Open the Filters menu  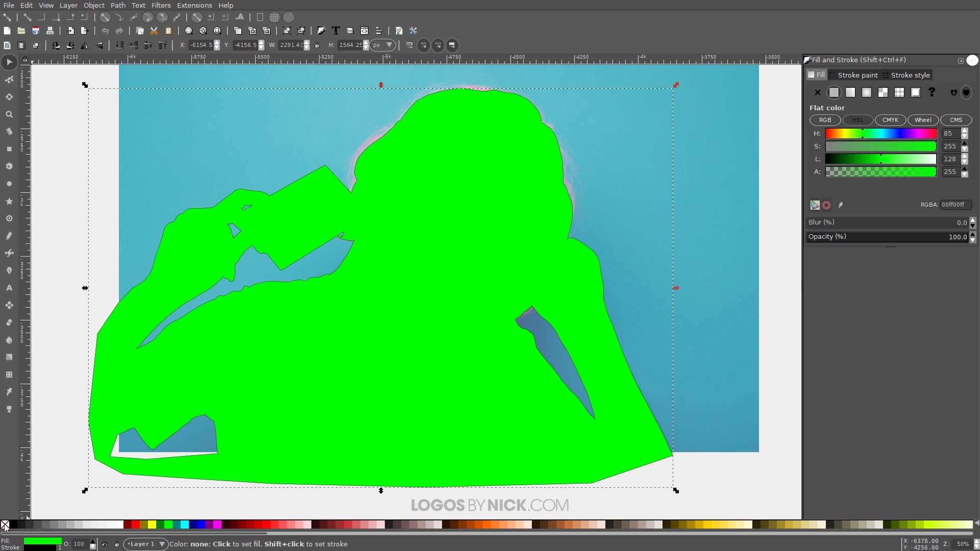pos(161,5)
